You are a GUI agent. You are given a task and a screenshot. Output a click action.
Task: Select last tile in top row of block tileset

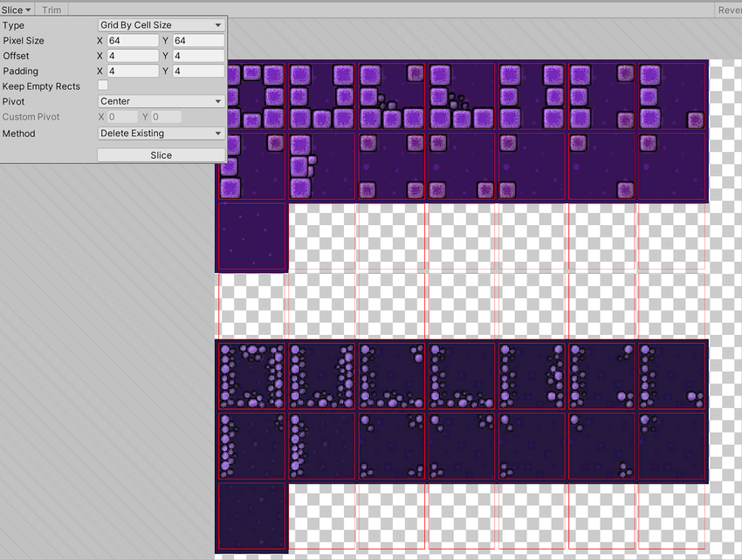click(671, 96)
